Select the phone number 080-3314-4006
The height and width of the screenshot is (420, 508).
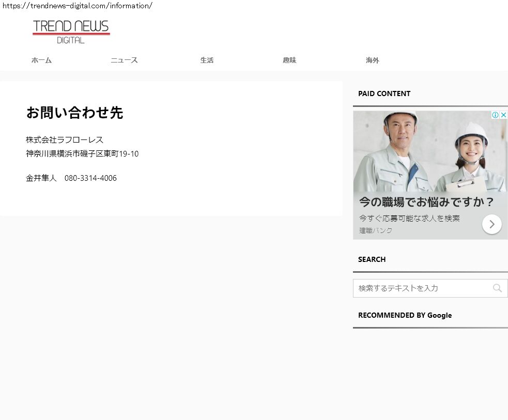click(x=90, y=178)
